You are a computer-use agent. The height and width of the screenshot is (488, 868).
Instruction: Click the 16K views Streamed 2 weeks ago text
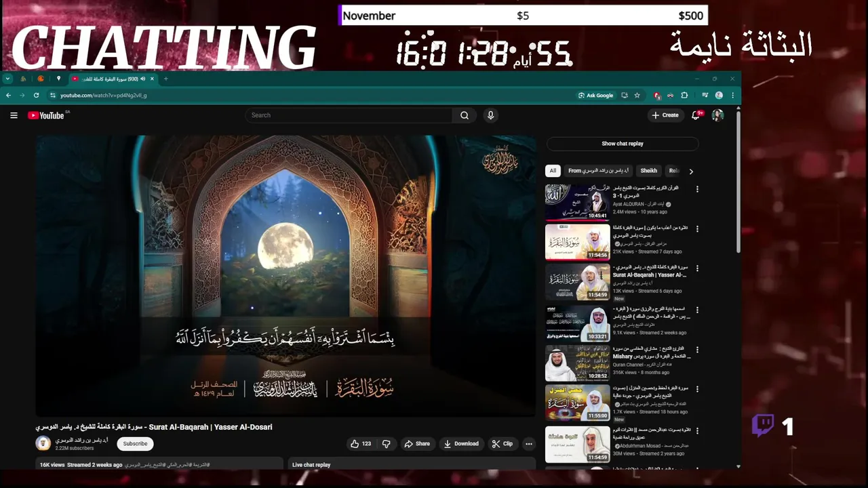point(81,465)
